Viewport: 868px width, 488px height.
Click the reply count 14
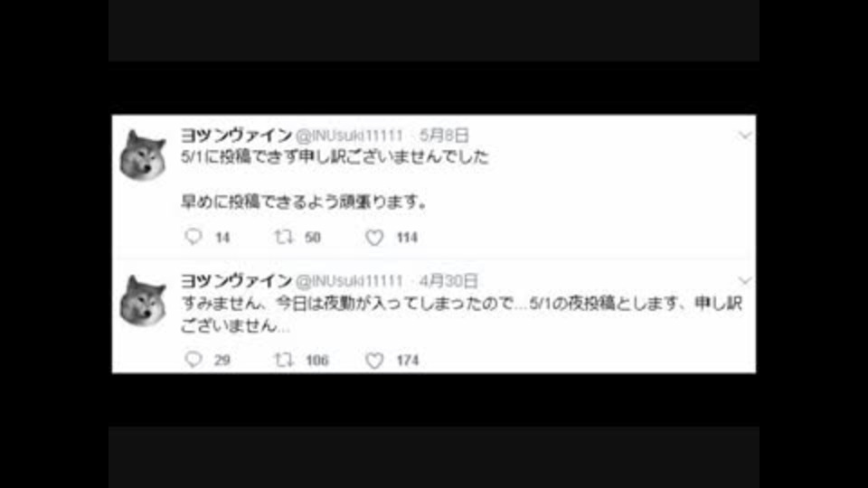pyautogui.click(x=222, y=238)
